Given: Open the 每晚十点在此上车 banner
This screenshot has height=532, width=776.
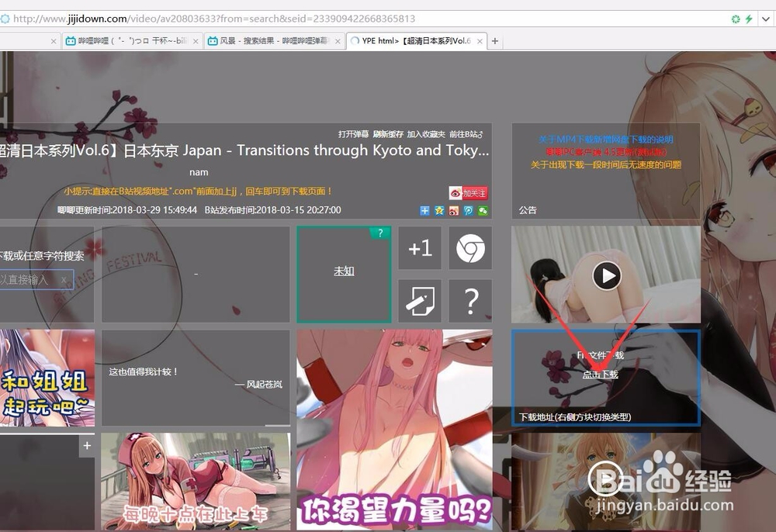Looking at the screenshot, I should [196, 482].
